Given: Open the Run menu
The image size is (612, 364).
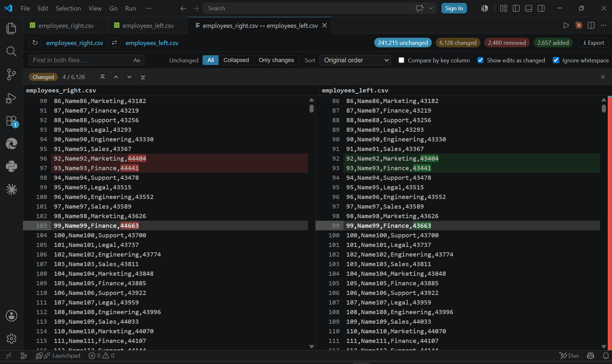Looking at the screenshot, I should point(130,8).
